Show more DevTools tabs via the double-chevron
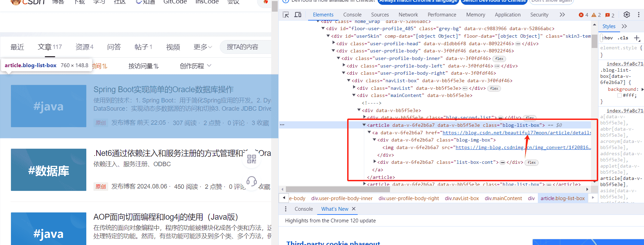The height and width of the screenshot is (245, 644). point(562,15)
